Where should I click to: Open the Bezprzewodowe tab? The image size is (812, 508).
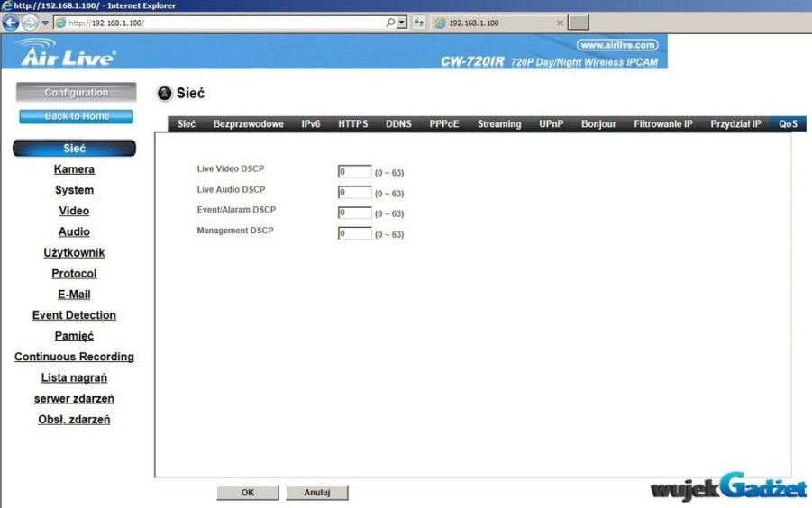pos(248,124)
